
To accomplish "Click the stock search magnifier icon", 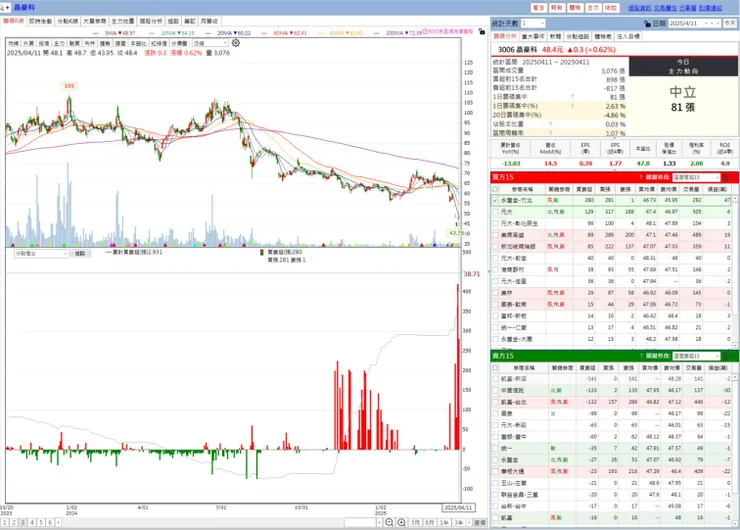I will point(2,8).
